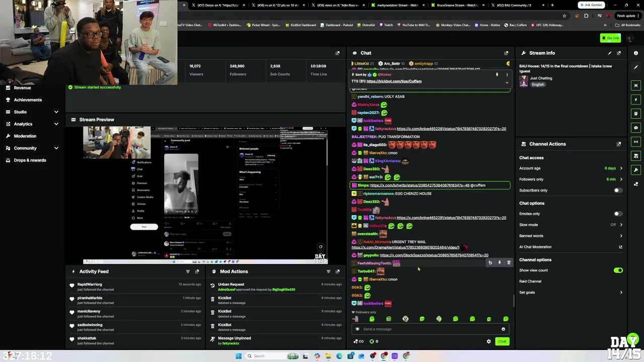Click the Just Chatting category thumbnail
The height and width of the screenshot is (362, 644).
tap(524, 81)
